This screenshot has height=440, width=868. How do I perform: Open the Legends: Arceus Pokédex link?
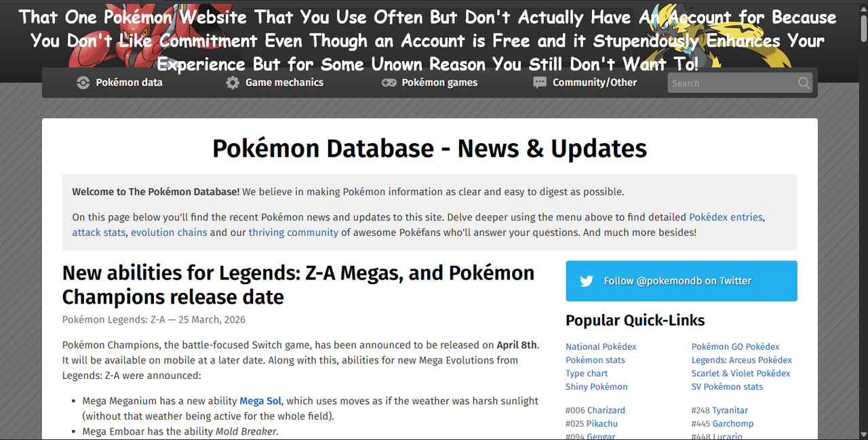pos(742,360)
